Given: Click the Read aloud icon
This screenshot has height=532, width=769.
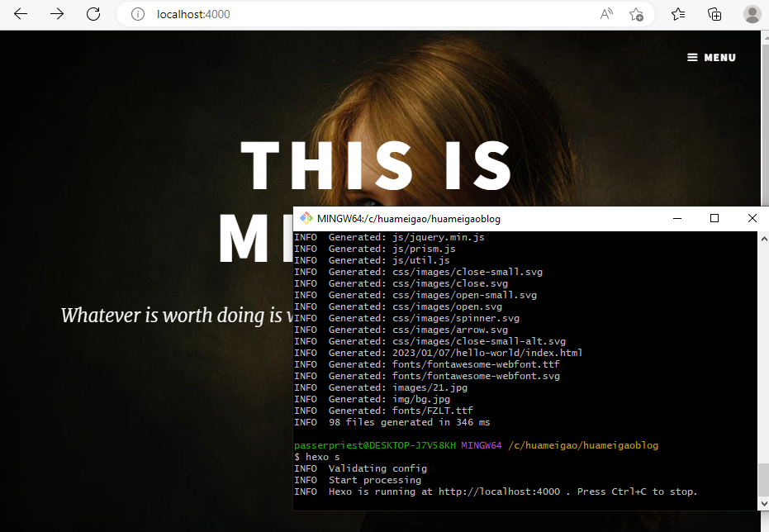Looking at the screenshot, I should 606,14.
